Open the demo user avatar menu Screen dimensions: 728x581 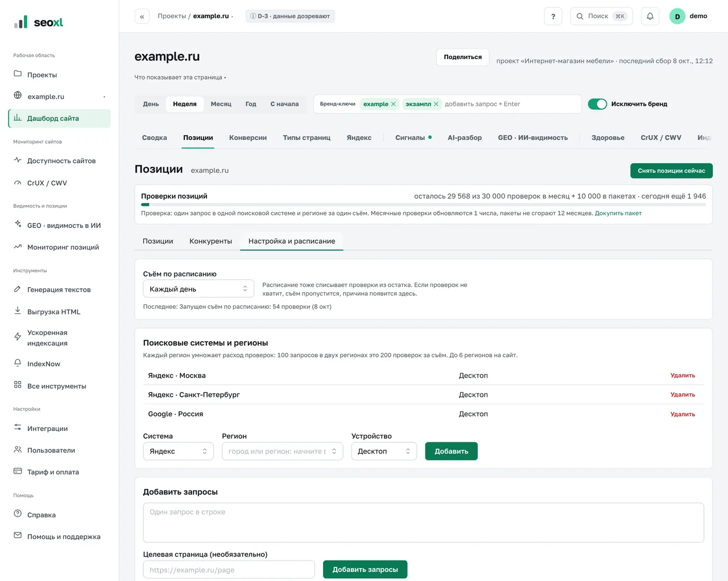(x=677, y=16)
